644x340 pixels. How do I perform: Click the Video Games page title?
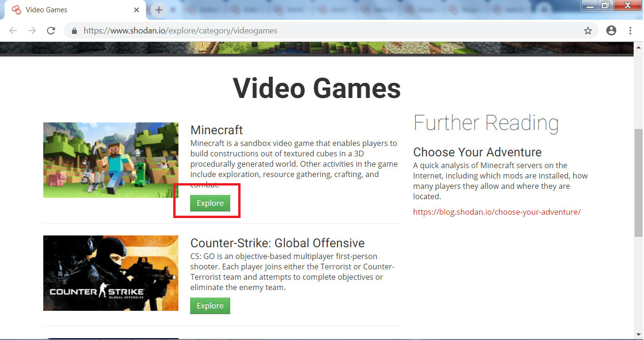point(317,88)
